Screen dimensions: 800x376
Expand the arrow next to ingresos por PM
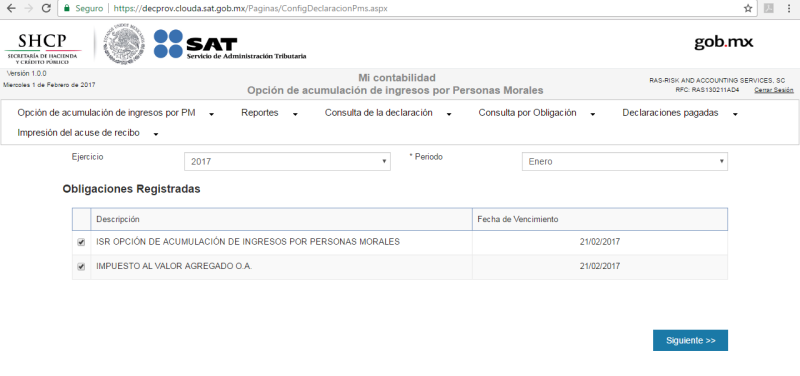(x=212, y=115)
